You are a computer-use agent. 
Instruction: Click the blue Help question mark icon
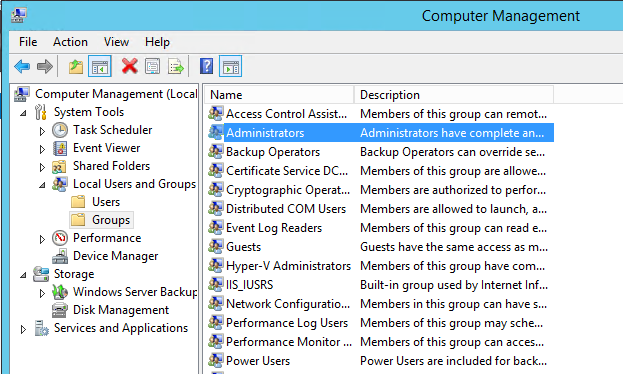207,66
